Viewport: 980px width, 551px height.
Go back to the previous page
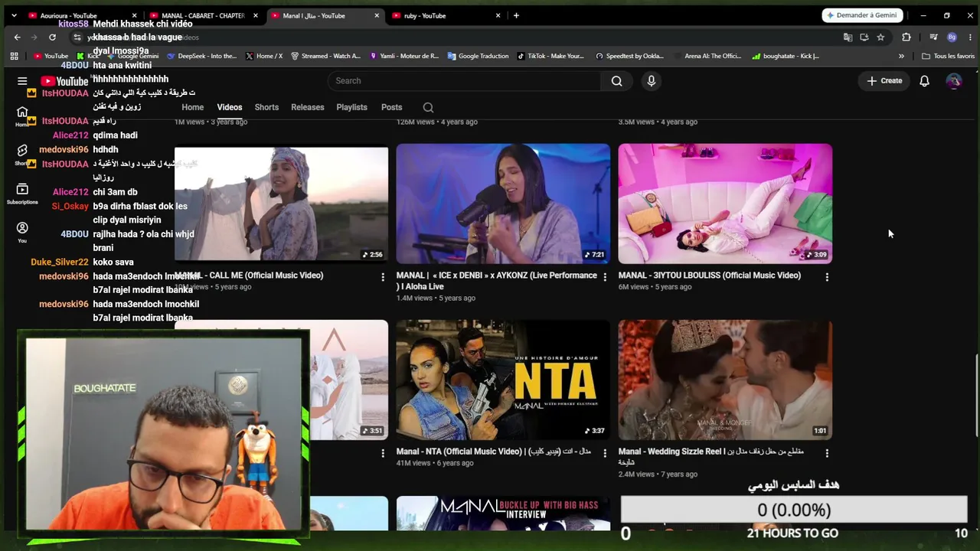coord(17,37)
